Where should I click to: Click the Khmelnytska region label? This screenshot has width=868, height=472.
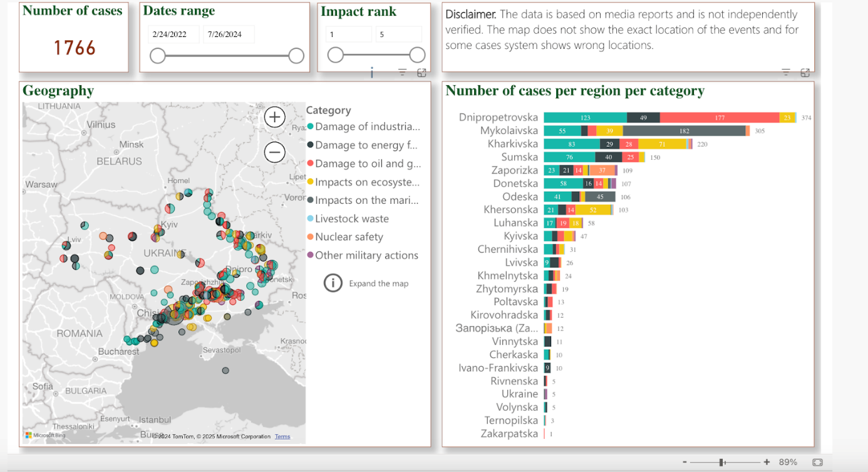point(507,275)
